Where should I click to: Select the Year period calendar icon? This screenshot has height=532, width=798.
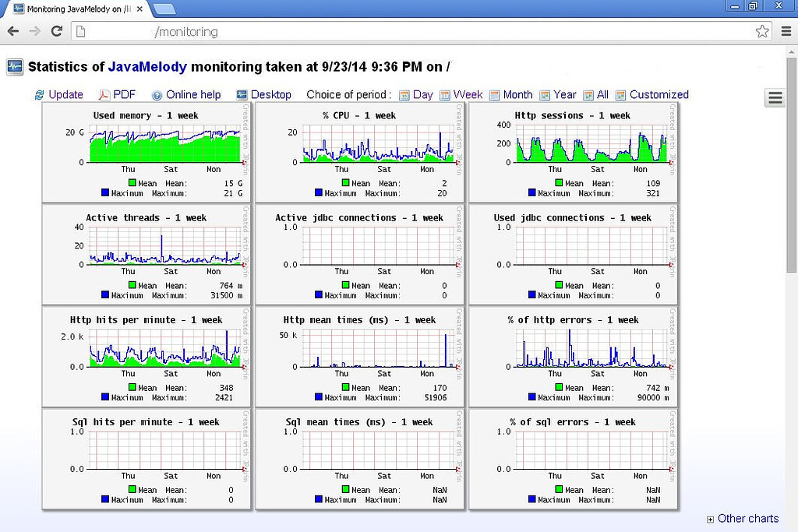pyautogui.click(x=545, y=94)
